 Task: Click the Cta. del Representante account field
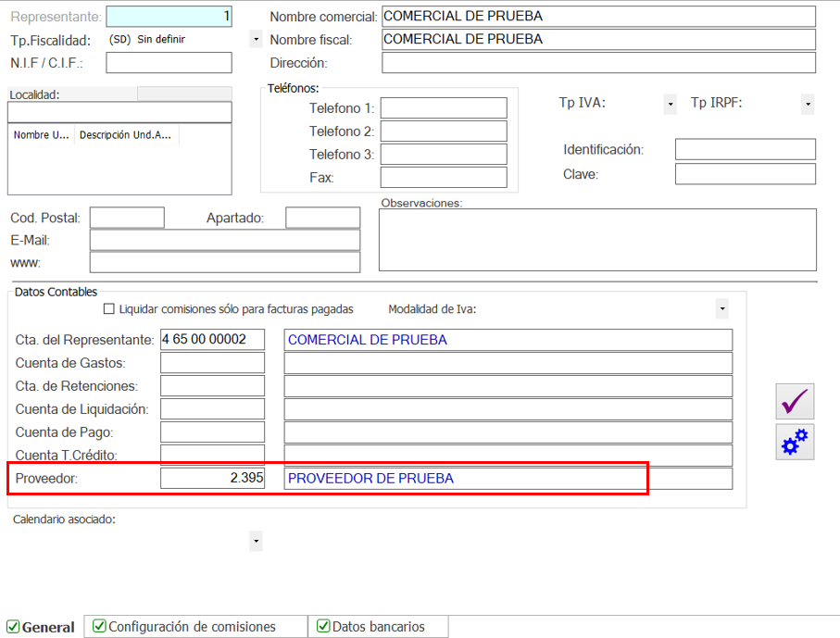tap(212, 340)
